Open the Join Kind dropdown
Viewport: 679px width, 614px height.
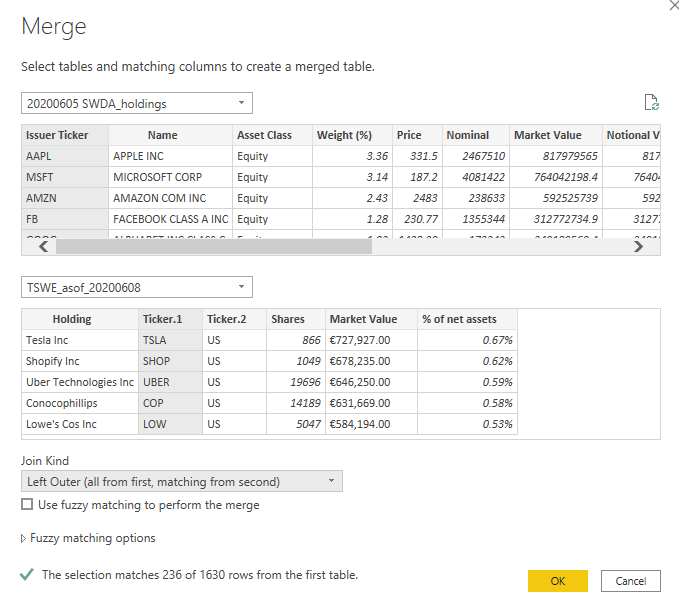182,481
